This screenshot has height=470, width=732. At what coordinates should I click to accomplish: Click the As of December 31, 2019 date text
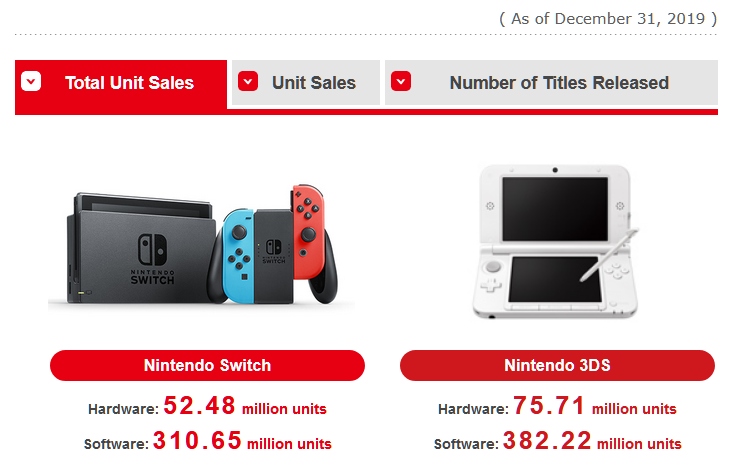pyautogui.click(x=608, y=19)
